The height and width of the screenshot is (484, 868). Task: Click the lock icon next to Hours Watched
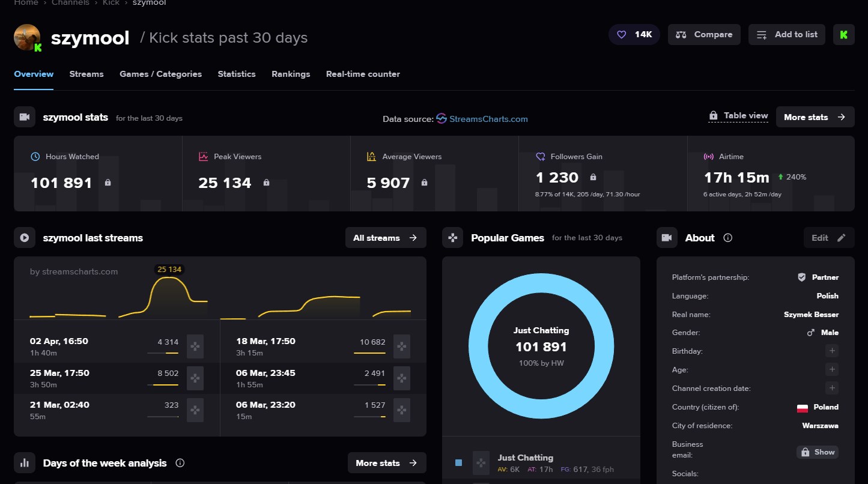coord(108,183)
